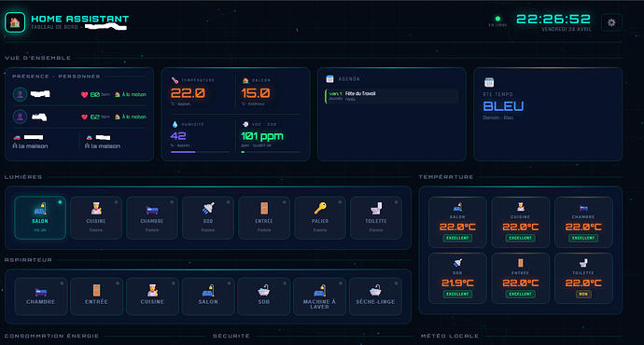Click the bed icon in Chambre light tile
The width and height of the screenshot is (644, 345).
(152, 210)
